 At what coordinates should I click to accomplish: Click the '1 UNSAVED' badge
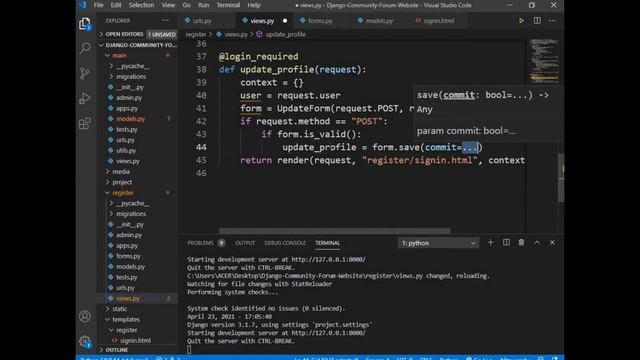(162, 34)
